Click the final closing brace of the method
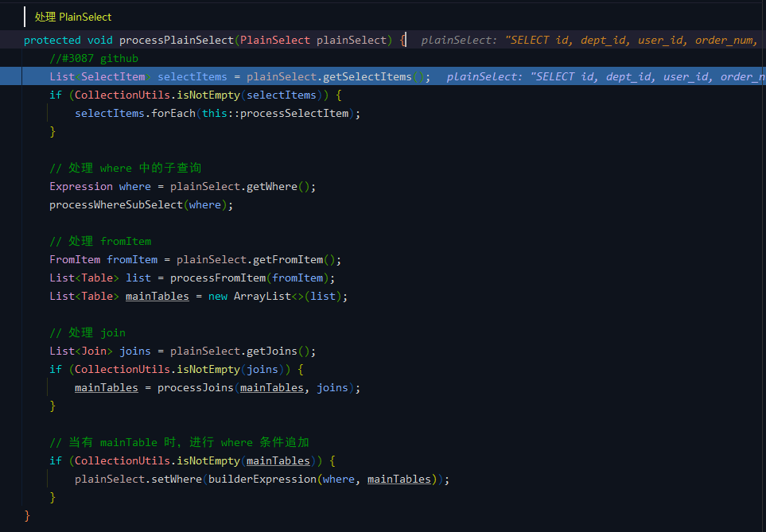Viewport: 766px width, 532px height. tap(27, 516)
